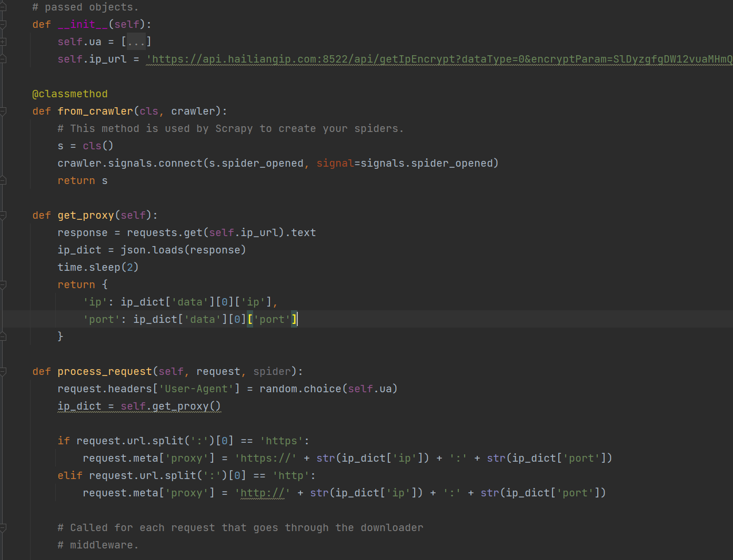Collapse the 'Called for each request' comment fold

coord(3,527)
